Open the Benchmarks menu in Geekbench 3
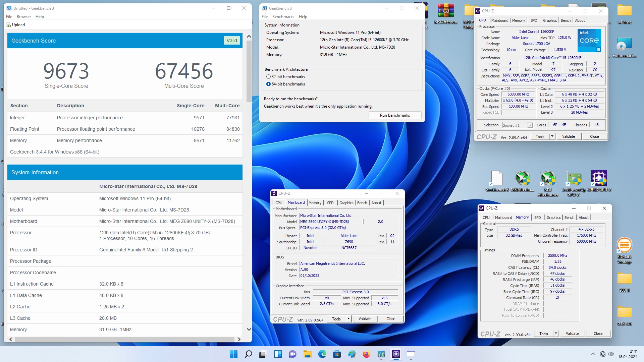This screenshot has width=644, height=362. click(x=283, y=17)
